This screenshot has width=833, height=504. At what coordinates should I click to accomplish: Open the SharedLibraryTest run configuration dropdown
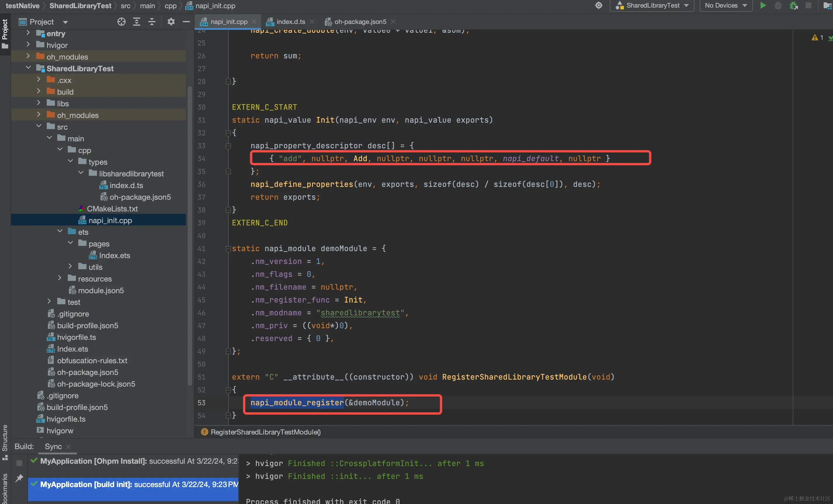point(652,6)
